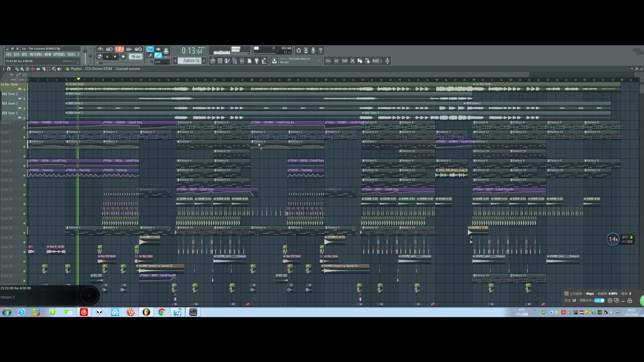Select the Zoom magnifier tool in playlist
This screenshot has width=644, height=362.
click(54, 69)
